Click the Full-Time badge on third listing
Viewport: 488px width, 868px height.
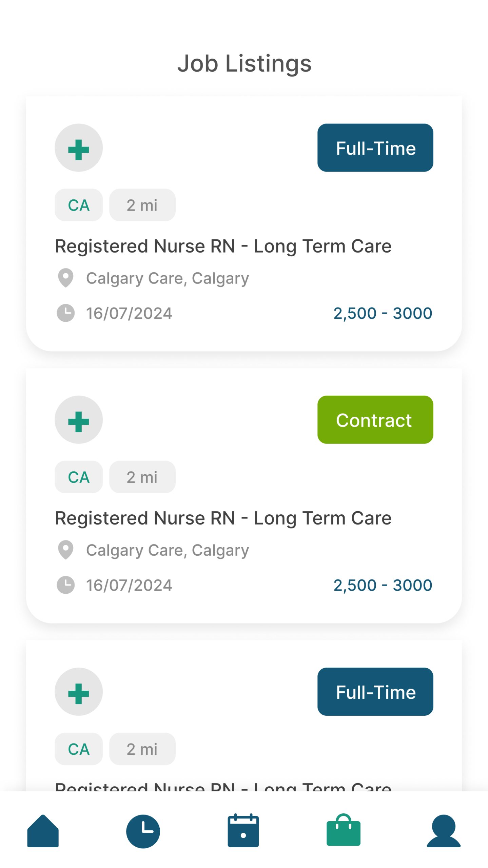(x=375, y=692)
